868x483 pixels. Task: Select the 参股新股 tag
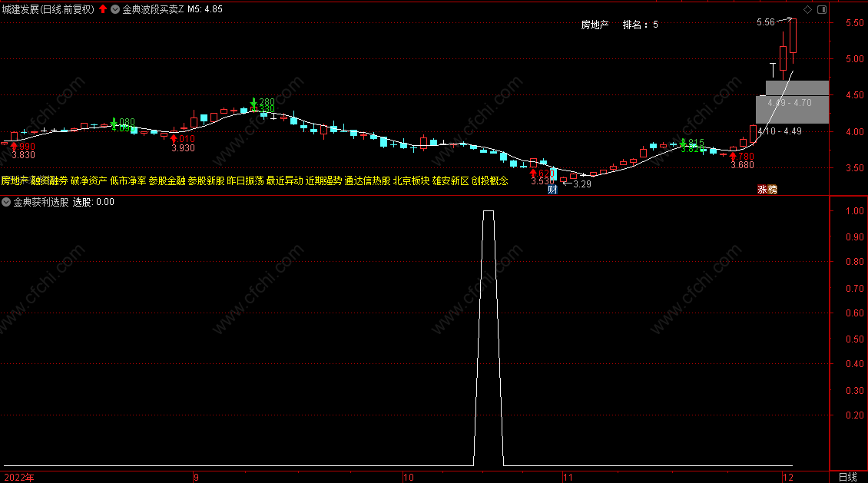[206, 180]
